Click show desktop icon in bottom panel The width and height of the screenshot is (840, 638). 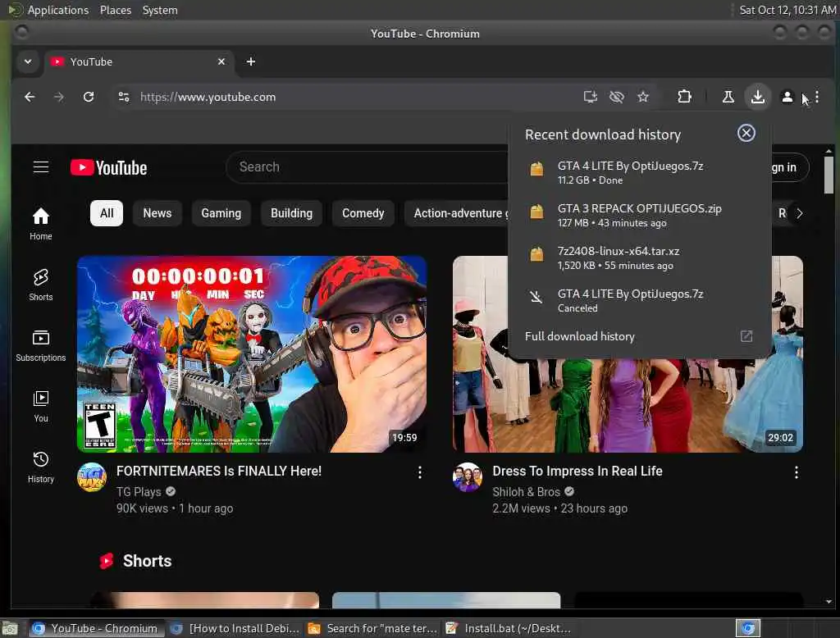pos(10,628)
